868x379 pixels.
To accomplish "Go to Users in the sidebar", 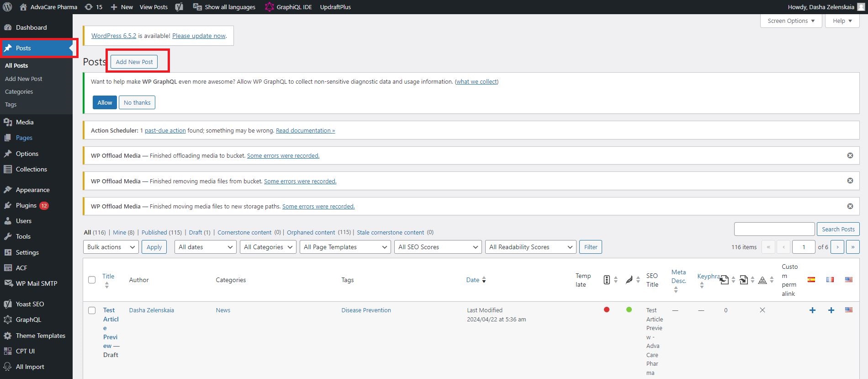I will 24,221.
